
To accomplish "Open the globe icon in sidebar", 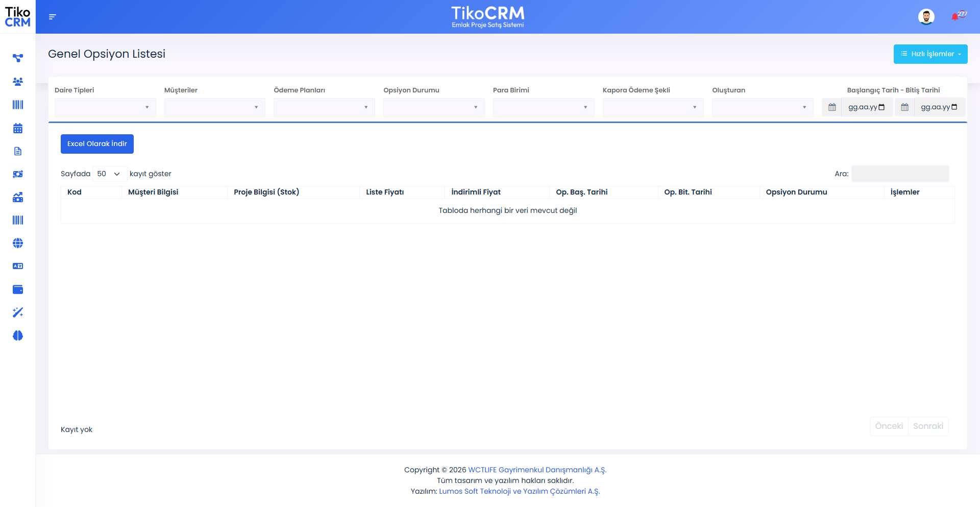I will coord(18,243).
